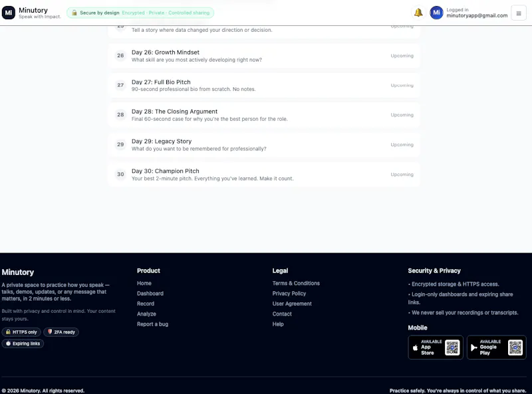The height and width of the screenshot is (394, 532).
Task: Go to Home in footer Product links
Action: [144, 284]
